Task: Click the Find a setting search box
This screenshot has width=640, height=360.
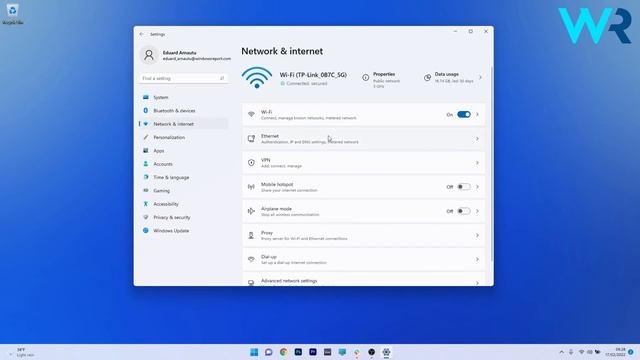Action: pos(183,78)
